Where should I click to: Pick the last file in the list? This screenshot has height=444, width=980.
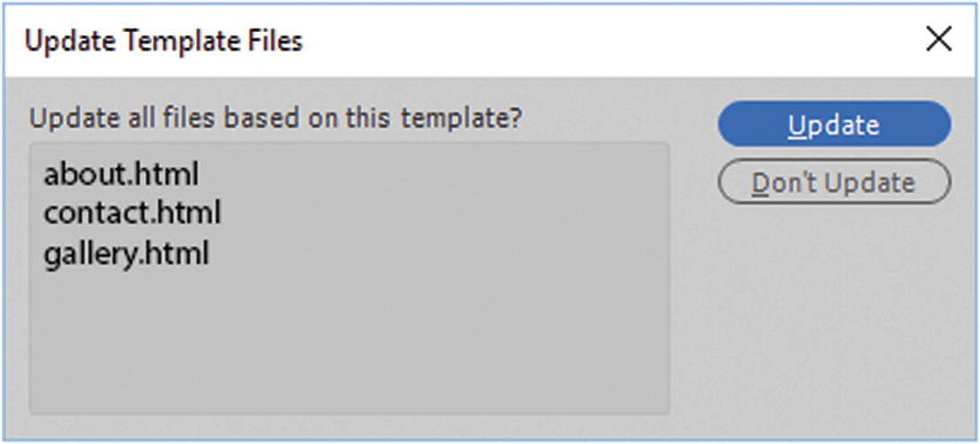pyautogui.click(x=126, y=254)
